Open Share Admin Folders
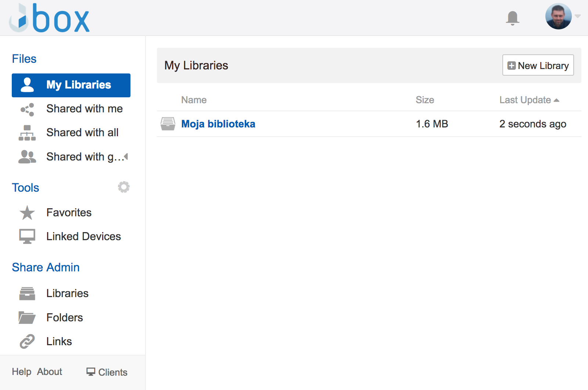Image resolution: width=588 pixels, height=390 pixels. click(65, 318)
